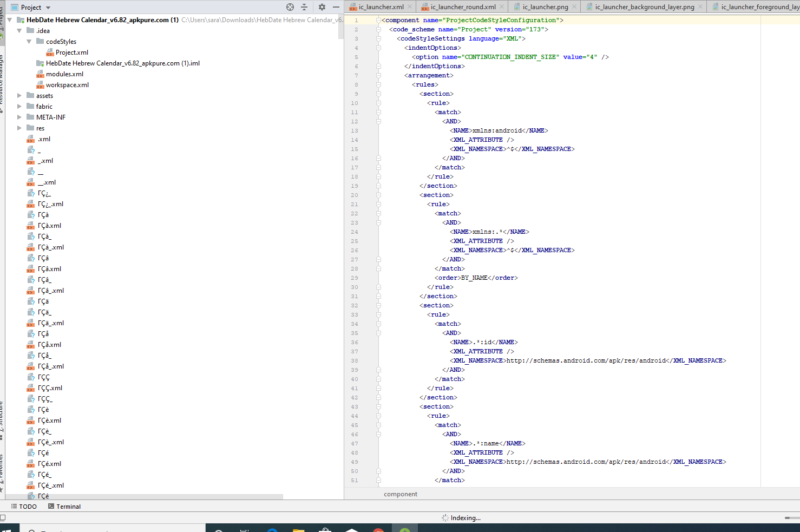
Task: Collapse the .idea folder arrow
Action: click(x=19, y=31)
